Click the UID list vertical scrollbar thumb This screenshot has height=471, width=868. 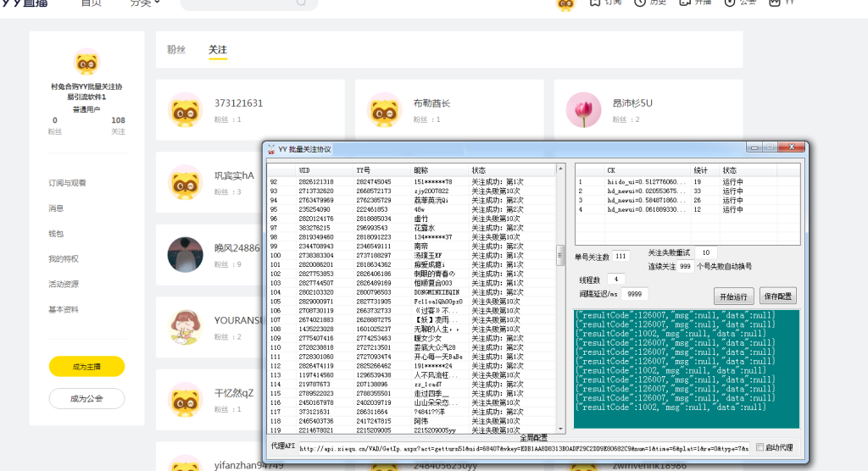(559, 255)
